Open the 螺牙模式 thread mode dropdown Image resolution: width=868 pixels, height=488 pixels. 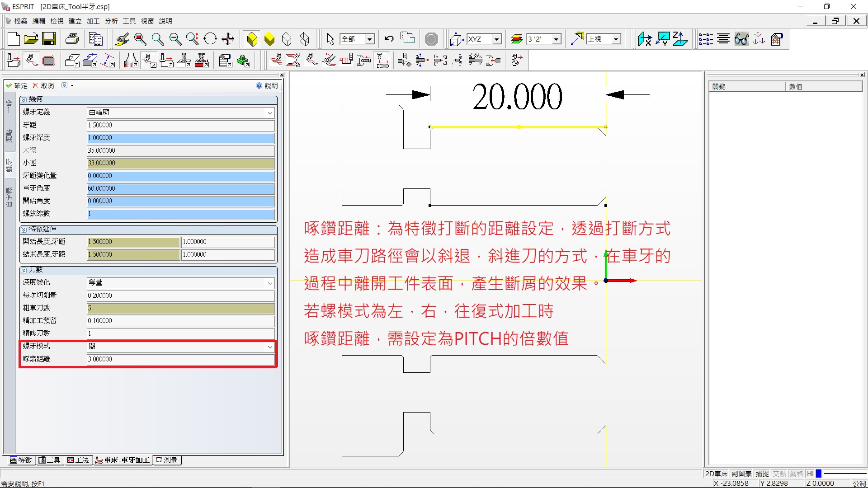click(x=270, y=347)
